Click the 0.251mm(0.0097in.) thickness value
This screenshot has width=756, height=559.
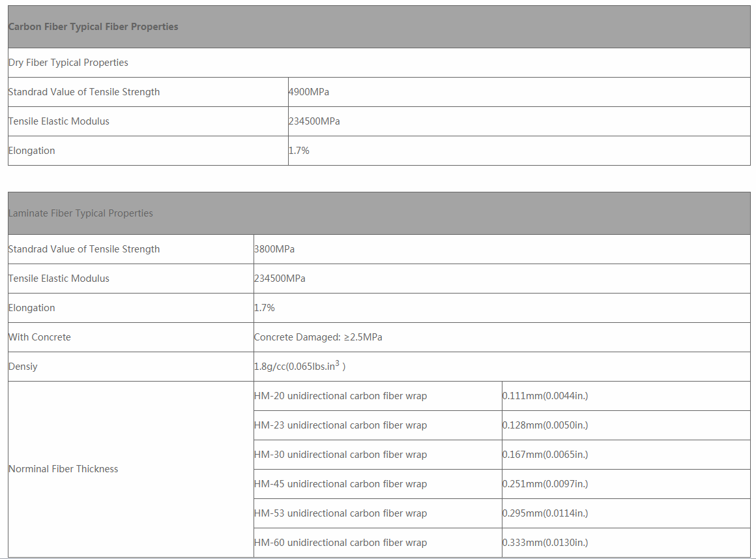tap(545, 484)
